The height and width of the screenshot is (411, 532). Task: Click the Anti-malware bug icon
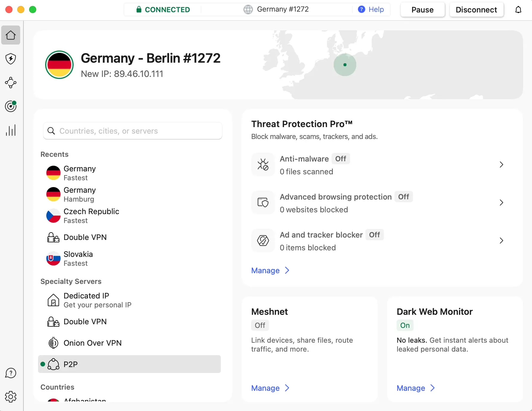(263, 165)
